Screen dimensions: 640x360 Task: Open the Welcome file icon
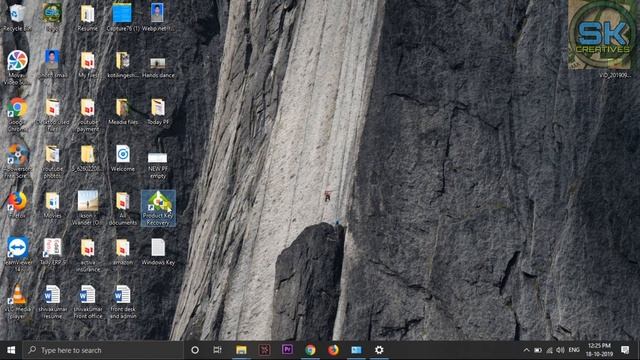coord(122,158)
